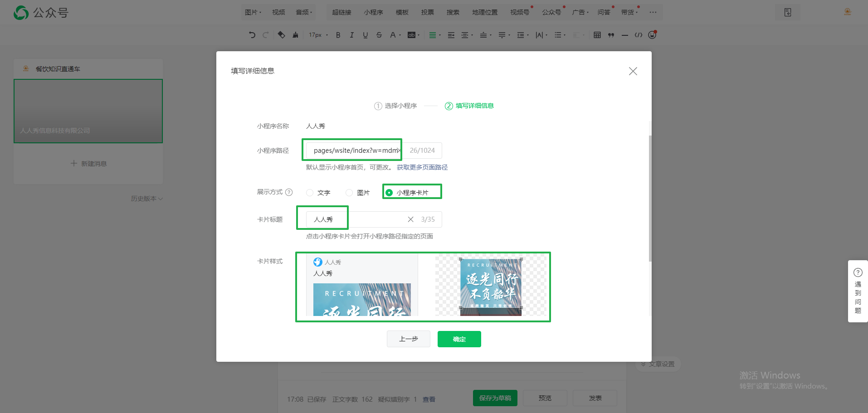
Task: Open the emoji picker
Action: click(652, 35)
